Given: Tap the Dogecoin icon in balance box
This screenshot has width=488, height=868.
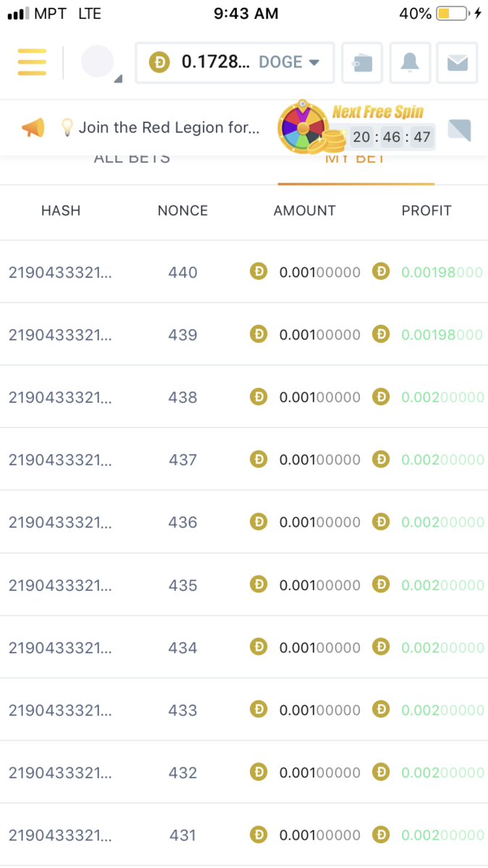Looking at the screenshot, I should pos(159,62).
